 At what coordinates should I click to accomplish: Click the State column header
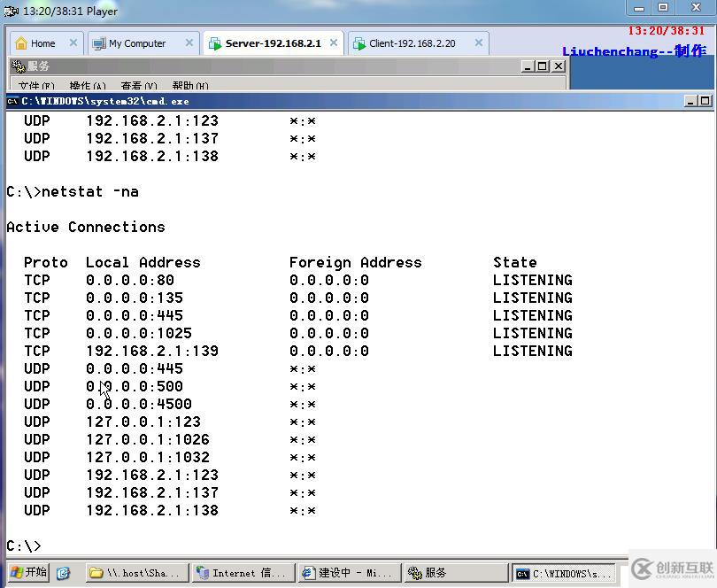tap(515, 262)
